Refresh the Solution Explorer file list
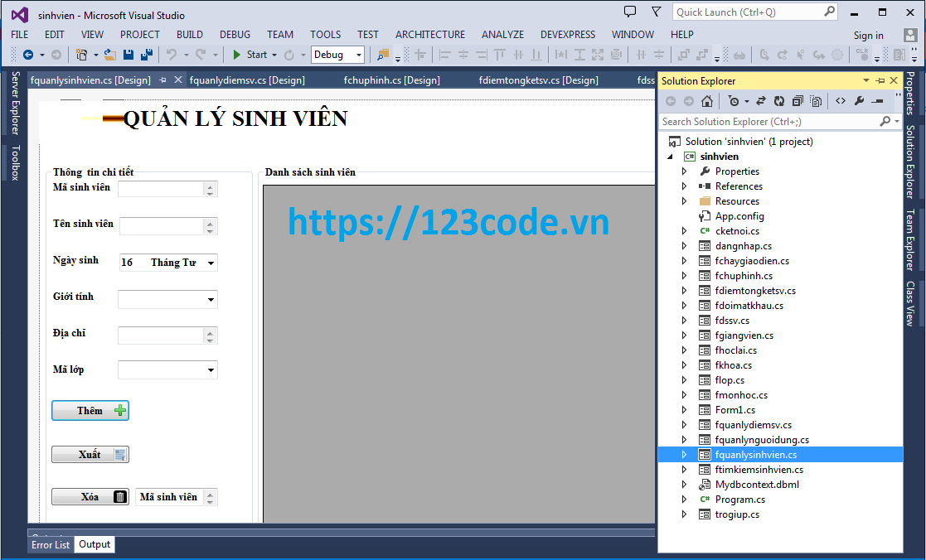 [779, 100]
